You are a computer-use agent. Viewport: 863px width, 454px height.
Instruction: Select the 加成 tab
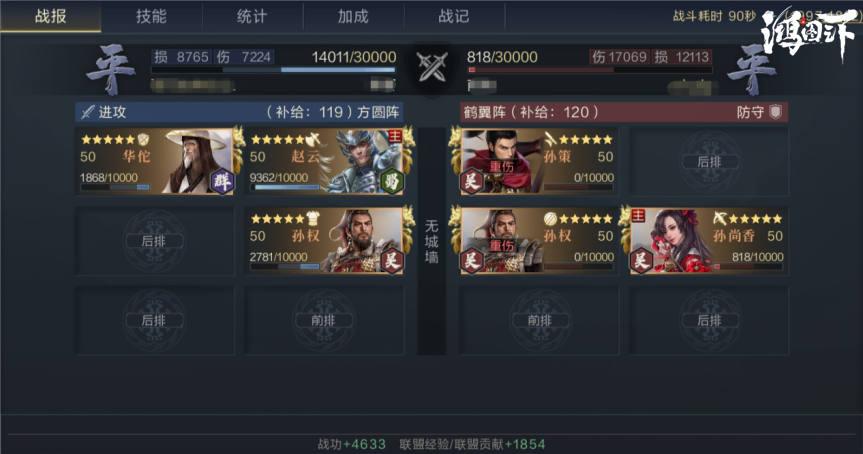353,16
